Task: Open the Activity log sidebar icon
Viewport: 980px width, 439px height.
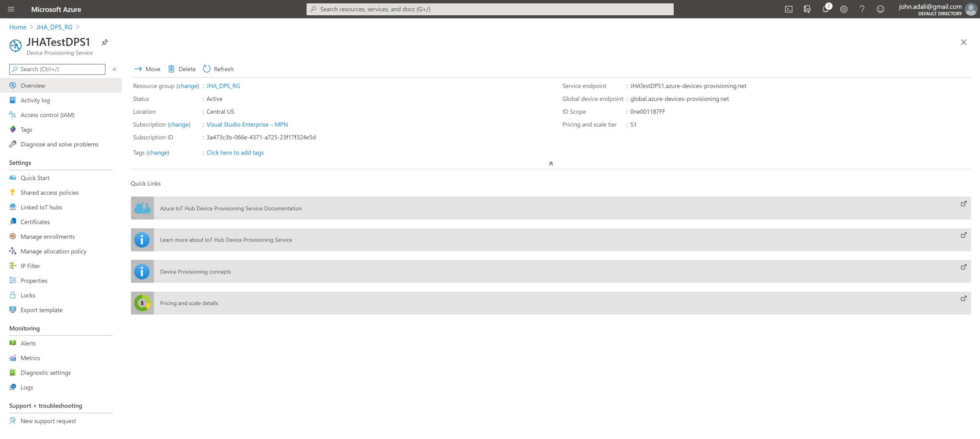Action: [x=12, y=100]
